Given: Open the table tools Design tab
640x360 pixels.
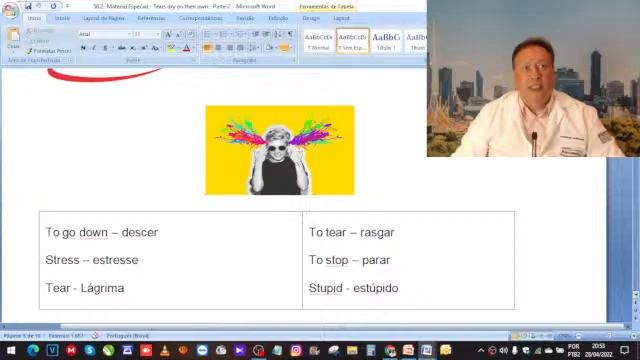Looking at the screenshot, I should [311, 18].
